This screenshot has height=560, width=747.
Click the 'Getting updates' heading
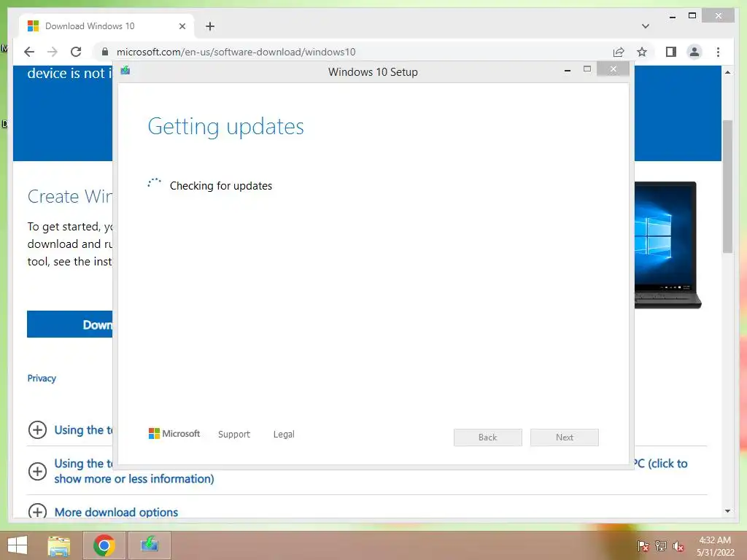(226, 127)
